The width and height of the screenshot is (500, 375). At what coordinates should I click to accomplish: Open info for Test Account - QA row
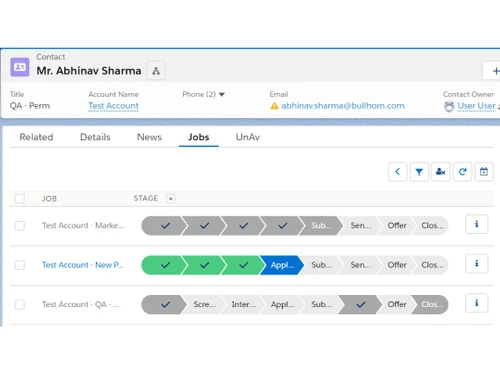coord(477,303)
